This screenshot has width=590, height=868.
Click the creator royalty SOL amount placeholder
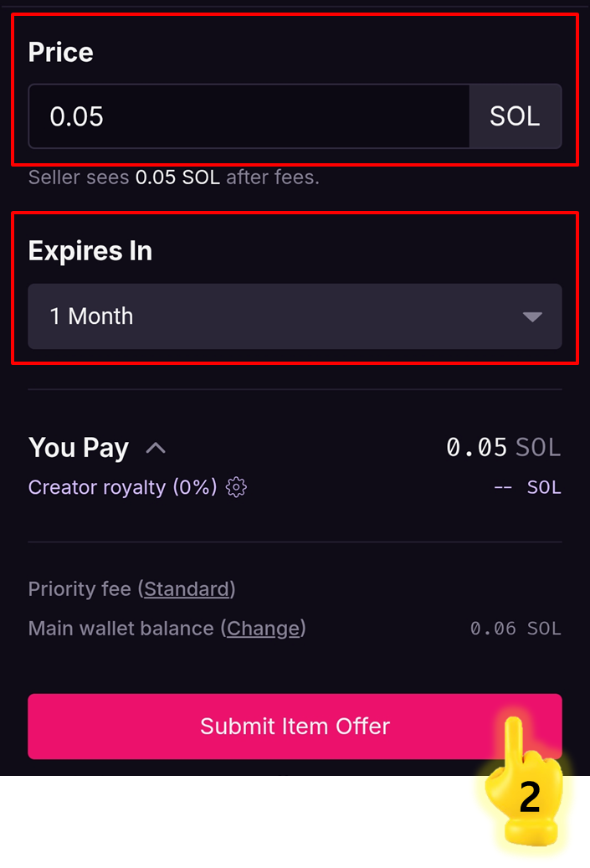(x=527, y=487)
